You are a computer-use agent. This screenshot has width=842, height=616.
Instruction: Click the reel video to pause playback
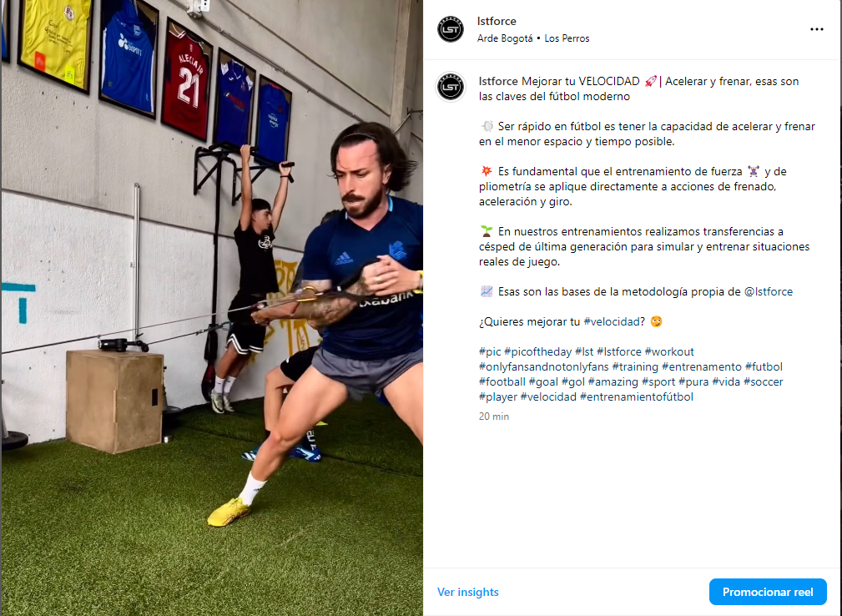[x=212, y=308]
